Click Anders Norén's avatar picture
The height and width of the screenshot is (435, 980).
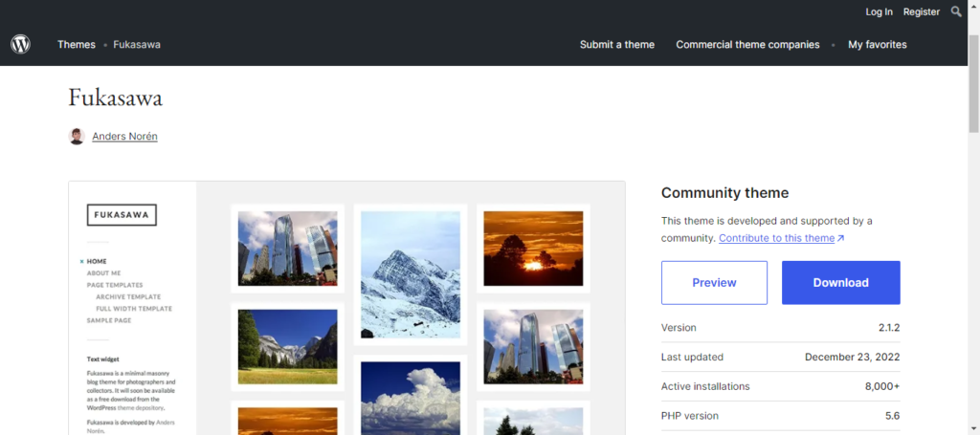click(x=77, y=136)
